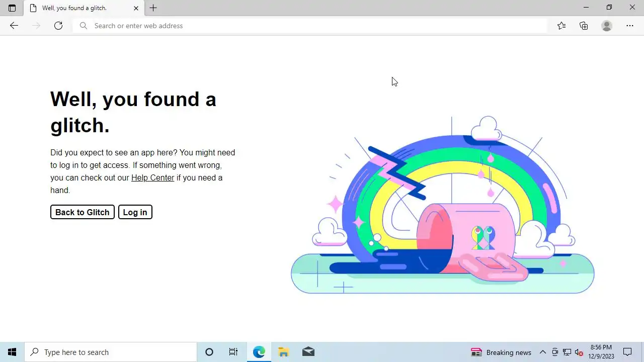Open the Action Center notifications icon
Image resolution: width=644 pixels, height=362 pixels.
pyautogui.click(x=627, y=352)
